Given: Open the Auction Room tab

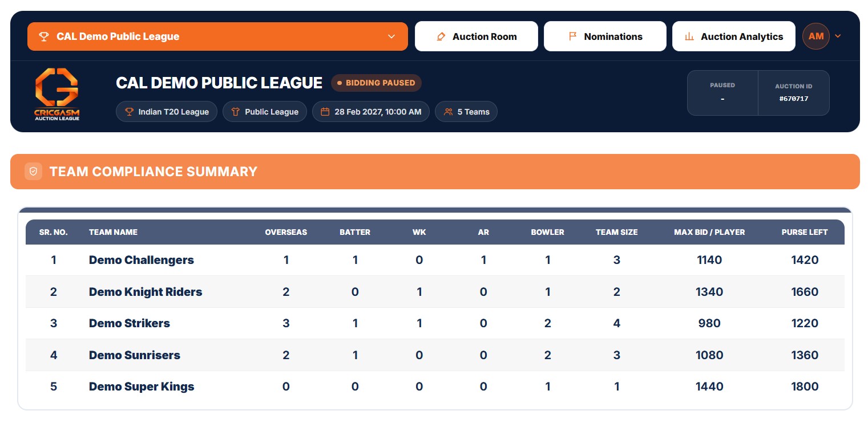Looking at the screenshot, I should point(477,36).
